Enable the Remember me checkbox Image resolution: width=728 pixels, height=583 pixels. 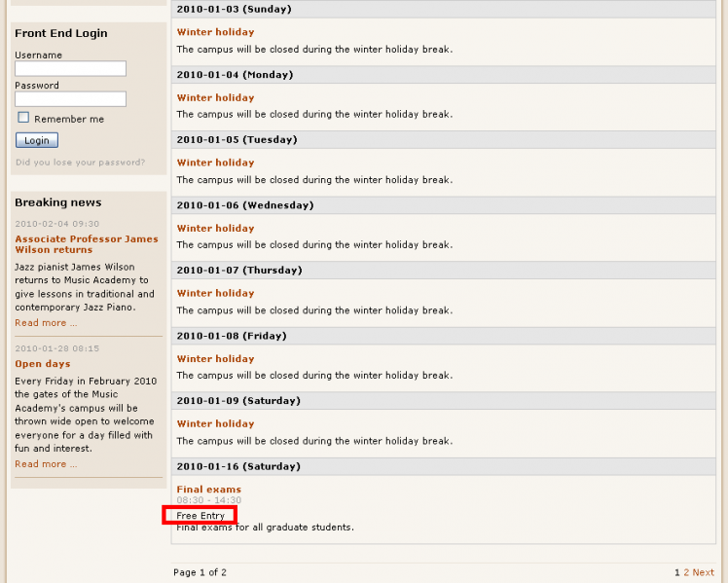[23, 118]
